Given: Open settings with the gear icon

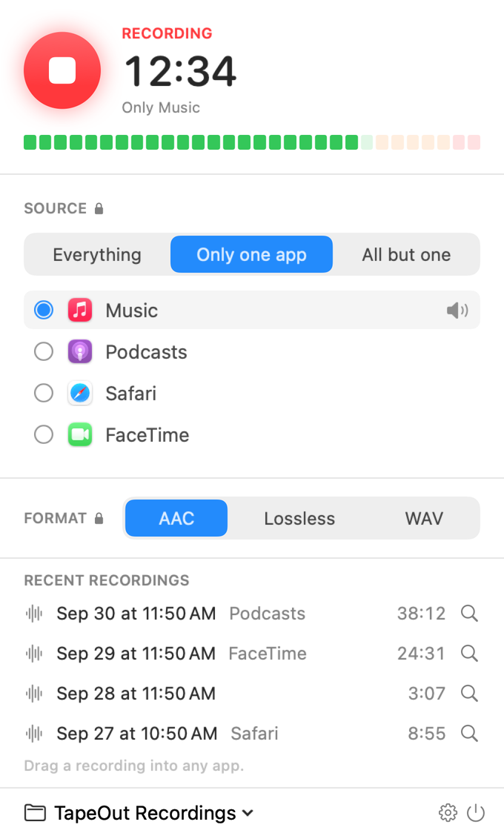Looking at the screenshot, I should click(448, 812).
